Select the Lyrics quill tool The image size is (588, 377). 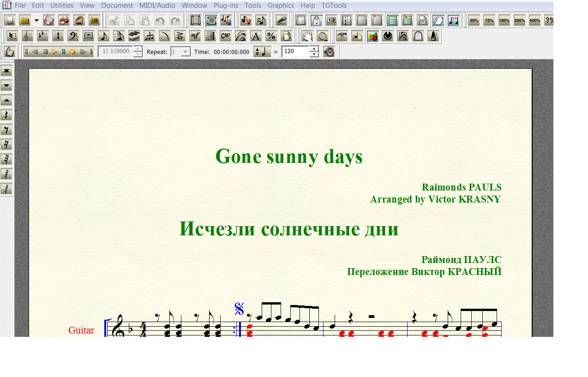point(240,36)
